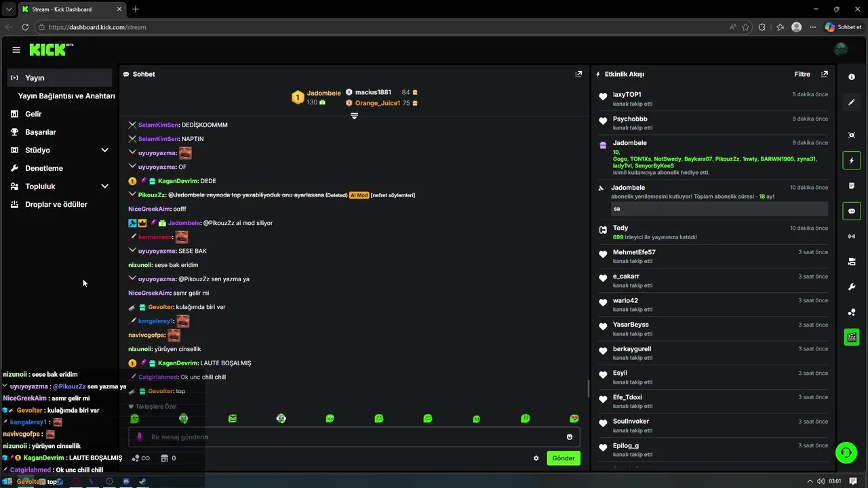Open the profile avatar menu

point(840,49)
